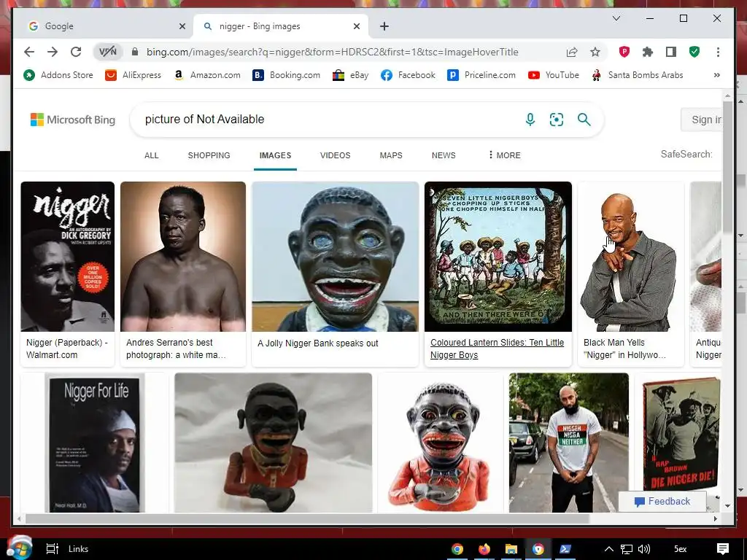Screen dimensions: 747x560
Task: Start voice search with the microphone icon
Action: [x=530, y=120]
